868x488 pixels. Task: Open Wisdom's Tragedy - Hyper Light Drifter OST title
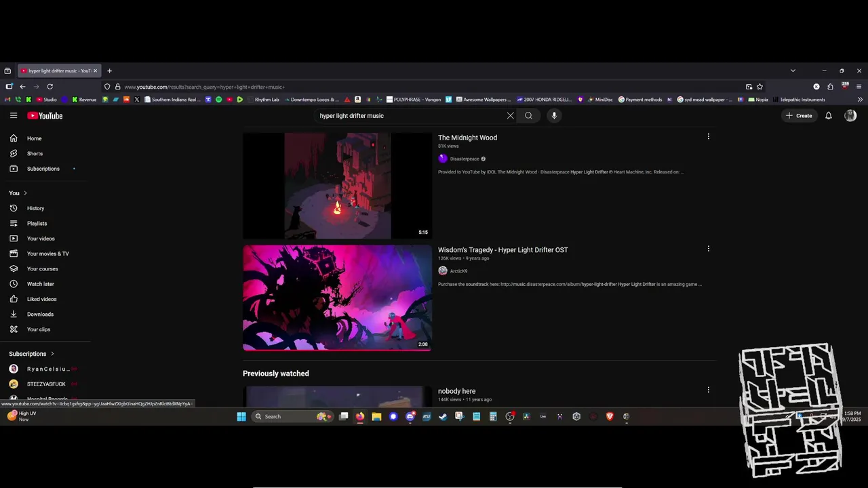503,250
